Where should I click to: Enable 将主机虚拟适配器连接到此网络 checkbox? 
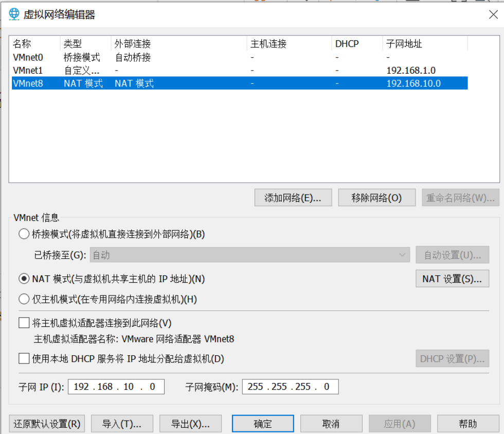click(x=24, y=323)
